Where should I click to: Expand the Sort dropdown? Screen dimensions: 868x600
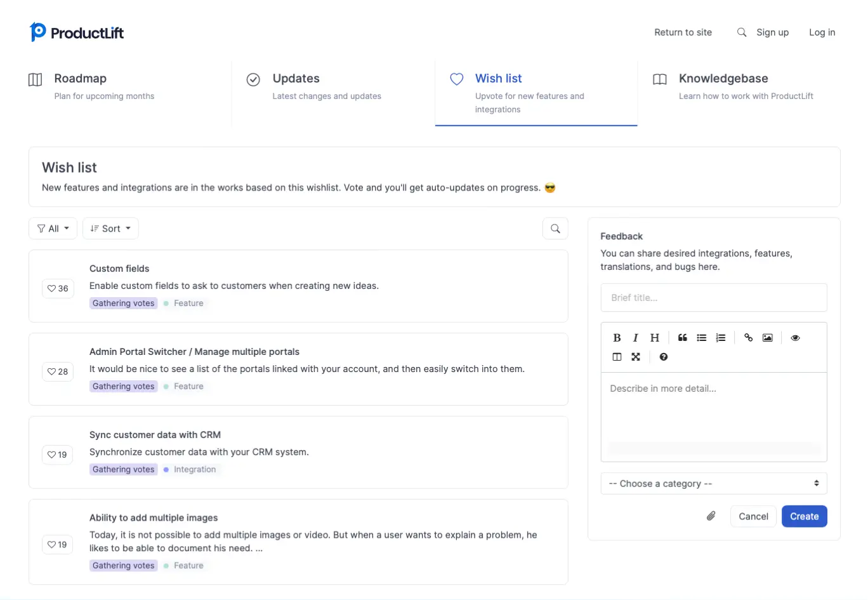(110, 229)
